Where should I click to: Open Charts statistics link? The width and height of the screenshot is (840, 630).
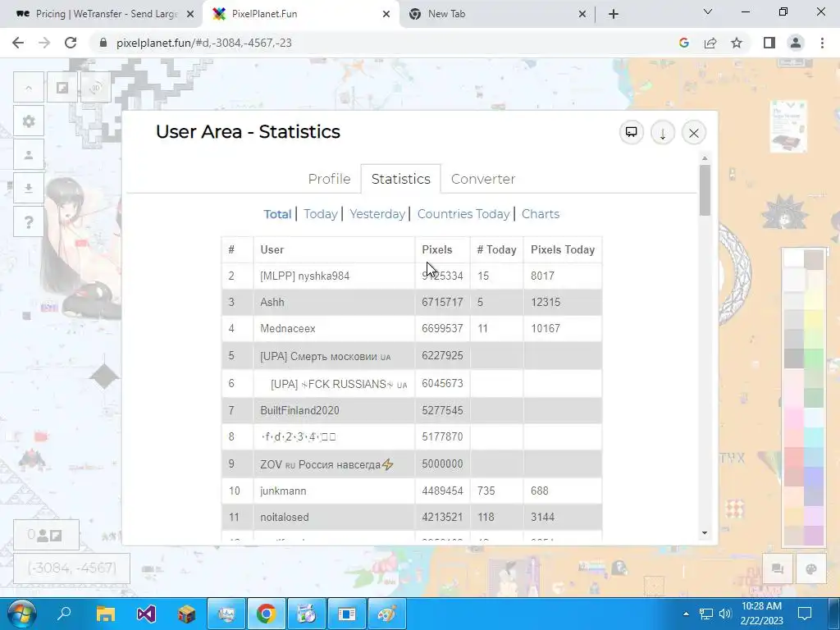pos(541,214)
